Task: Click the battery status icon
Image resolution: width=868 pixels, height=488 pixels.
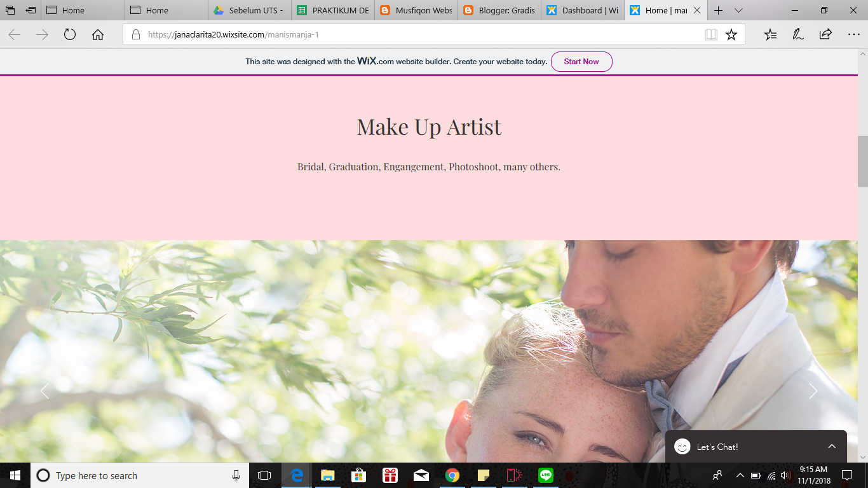Action: click(x=756, y=475)
